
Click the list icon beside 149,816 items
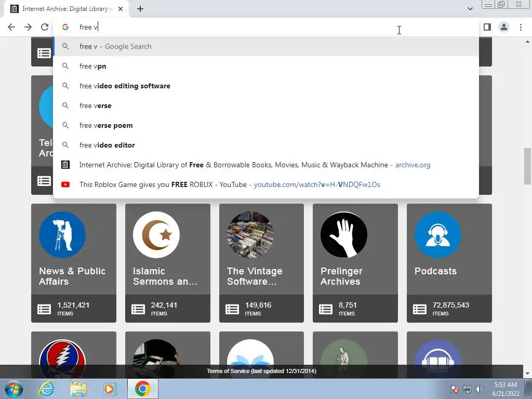coord(232,309)
